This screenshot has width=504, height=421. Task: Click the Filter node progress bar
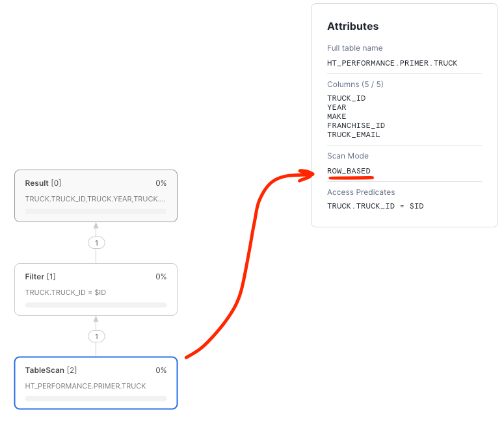click(96, 305)
